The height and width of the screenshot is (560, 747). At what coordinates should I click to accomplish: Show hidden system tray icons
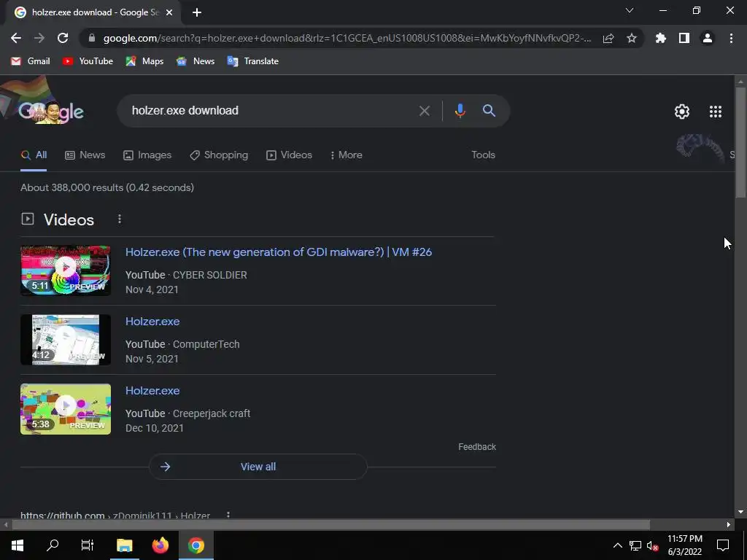click(x=617, y=545)
